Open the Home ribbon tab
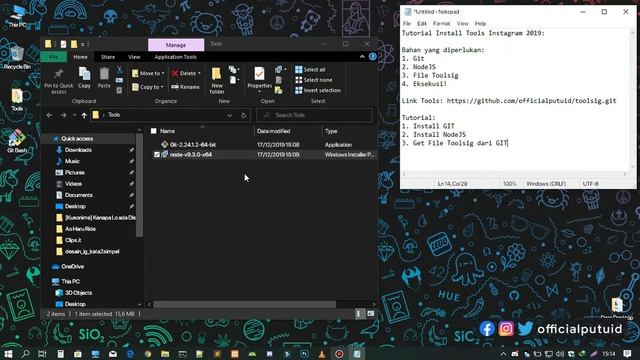This screenshot has width=640, height=360. [80, 57]
